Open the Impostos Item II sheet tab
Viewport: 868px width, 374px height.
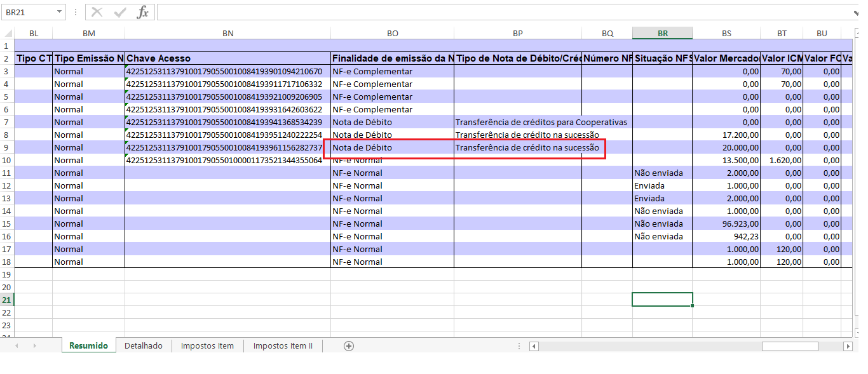pyautogui.click(x=283, y=345)
